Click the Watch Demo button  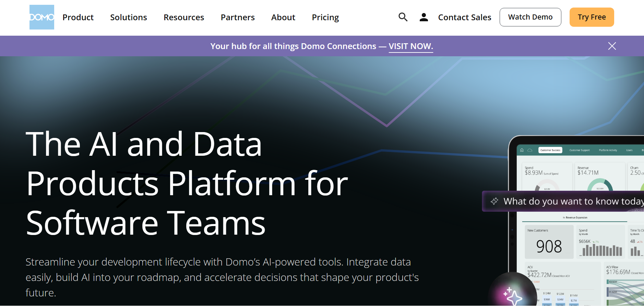coord(530,17)
